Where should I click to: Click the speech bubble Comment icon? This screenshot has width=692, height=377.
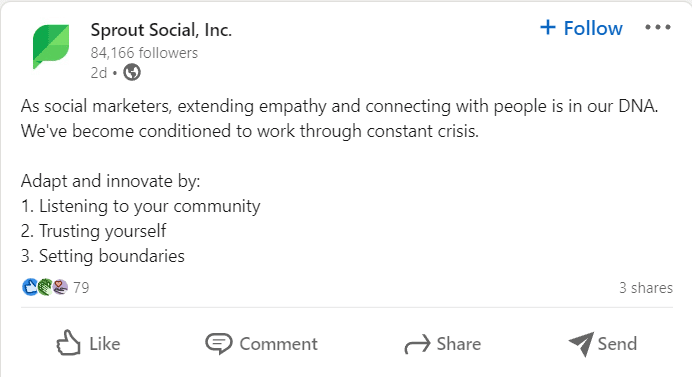tap(218, 344)
